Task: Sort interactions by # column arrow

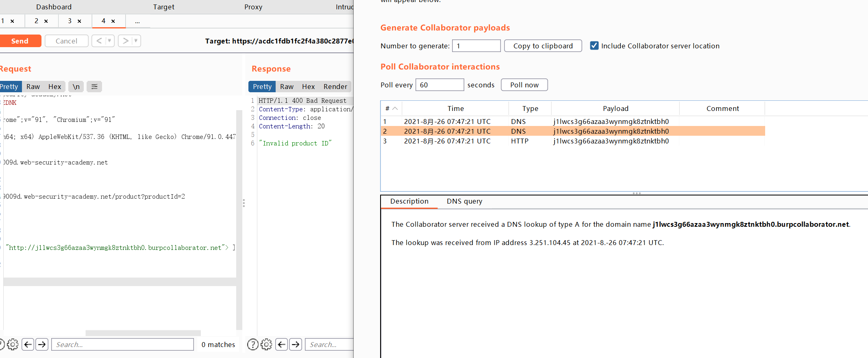Action: pos(395,108)
